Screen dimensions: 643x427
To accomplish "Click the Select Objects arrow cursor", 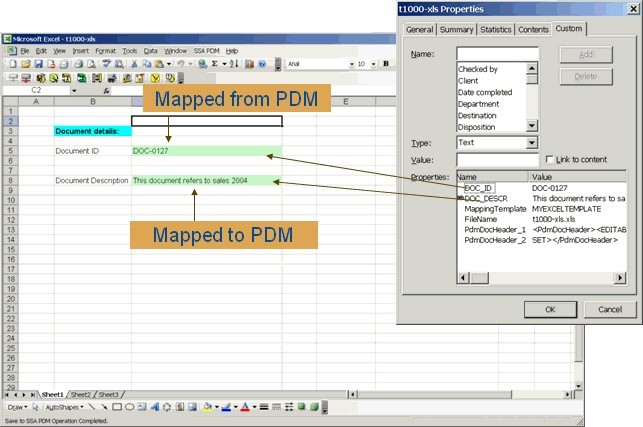I will pyautogui.click(x=36, y=407).
